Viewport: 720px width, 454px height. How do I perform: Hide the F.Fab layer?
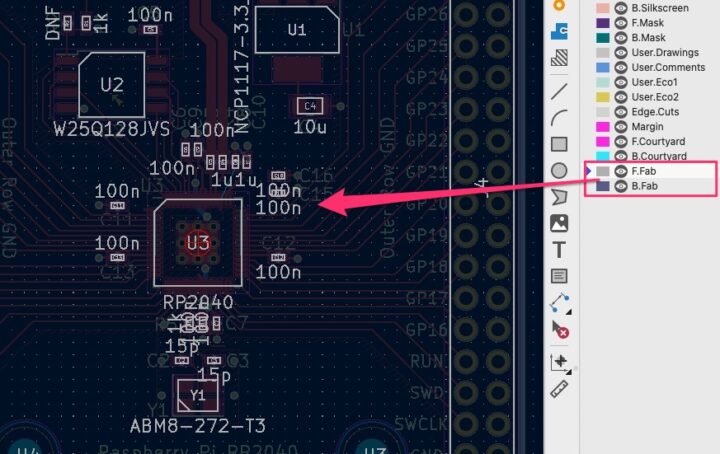[621, 172]
